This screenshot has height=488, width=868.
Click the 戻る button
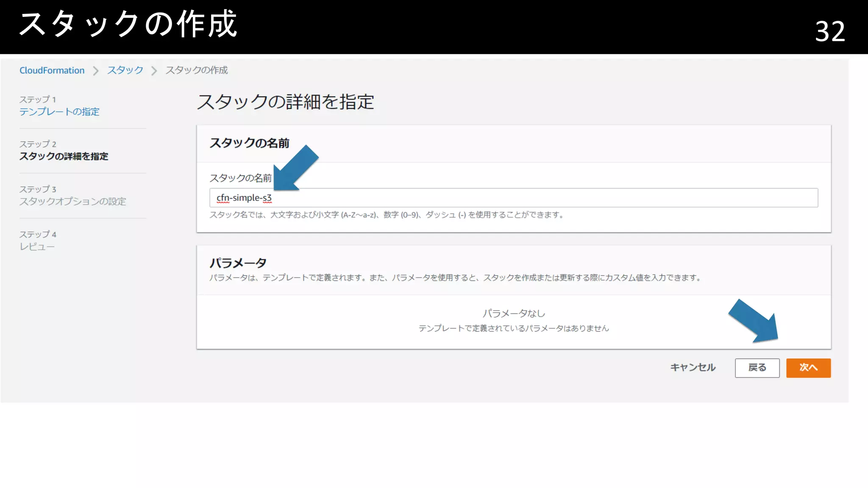[x=757, y=368]
